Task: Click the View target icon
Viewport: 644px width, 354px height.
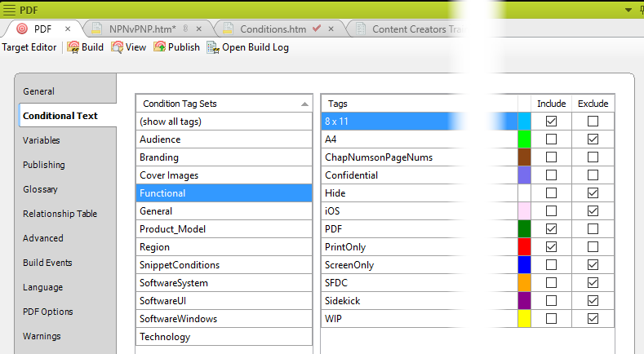Action: pyautogui.click(x=117, y=47)
